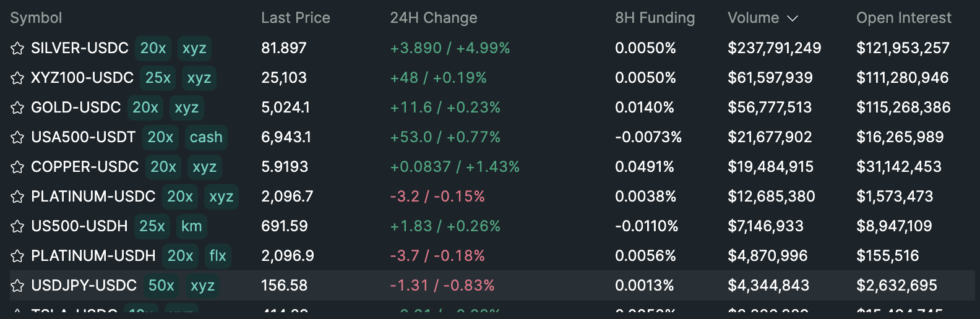Click the cash tag on USA500-USDT
The image size is (980, 319).
[206, 137]
